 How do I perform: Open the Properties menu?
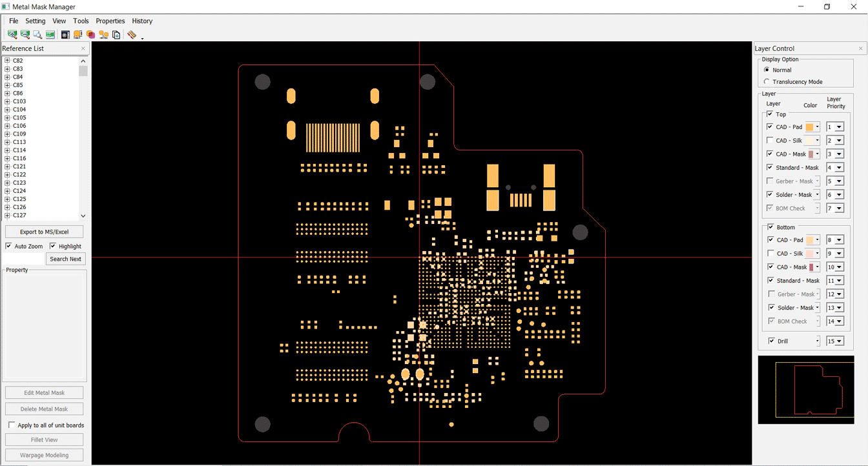tap(110, 21)
